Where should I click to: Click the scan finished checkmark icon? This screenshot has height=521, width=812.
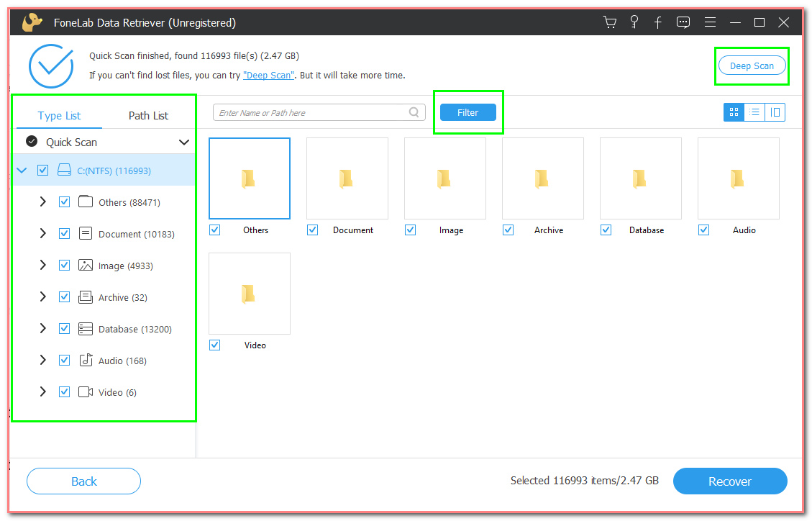(51, 65)
